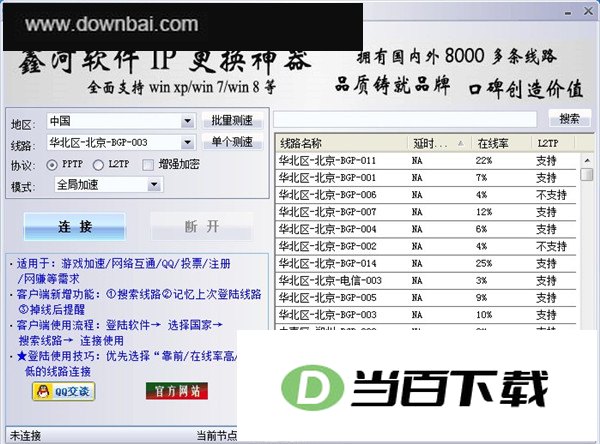Expand the 线路 line dropdown showing 华北区-北京-BGP-003
Screen dimensions: 600x444
coord(188,143)
